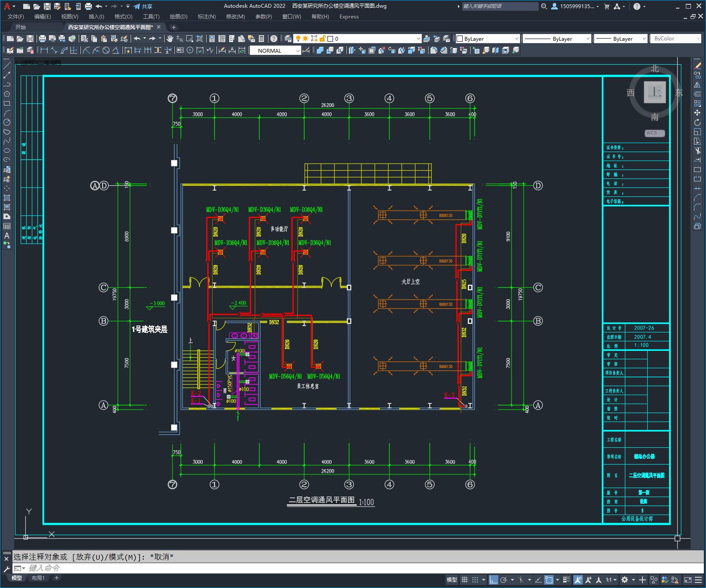Click the WCS label under the ViewCube
706x588 pixels.
coord(654,133)
